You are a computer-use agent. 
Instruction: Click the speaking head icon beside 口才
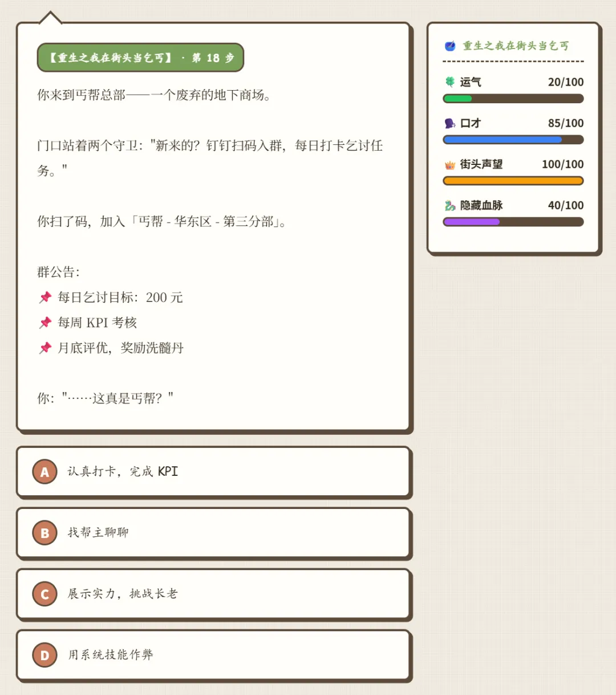[450, 123]
